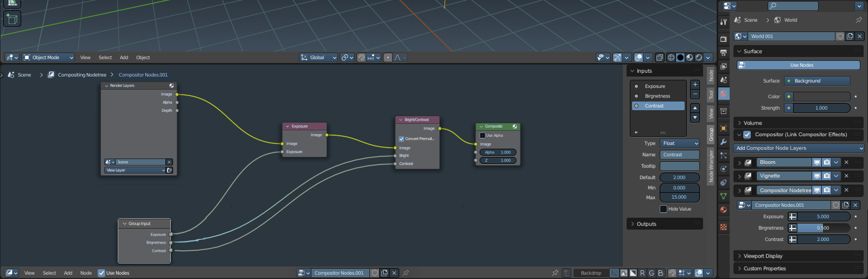Unlink World 001 with the X icon

(859, 36)
